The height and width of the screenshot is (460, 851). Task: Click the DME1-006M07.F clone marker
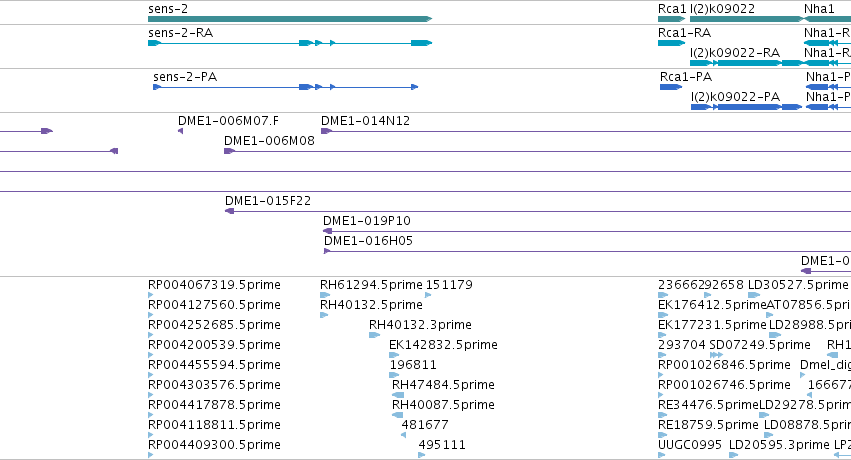181,131
